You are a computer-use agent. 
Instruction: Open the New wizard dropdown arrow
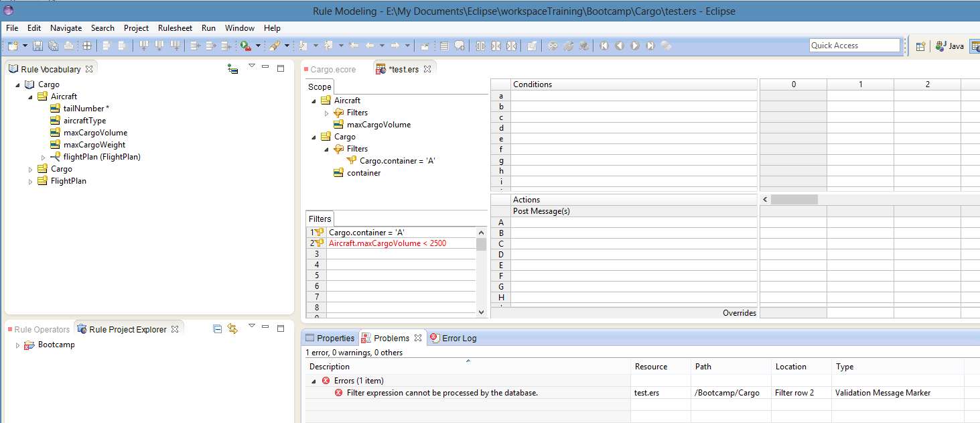(x=25, y=46)
